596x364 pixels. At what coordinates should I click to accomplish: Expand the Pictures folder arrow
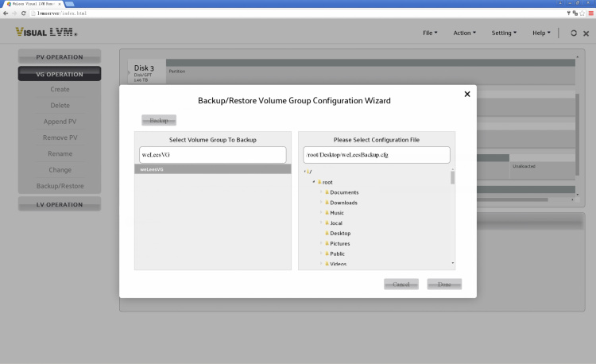(321, 243)
